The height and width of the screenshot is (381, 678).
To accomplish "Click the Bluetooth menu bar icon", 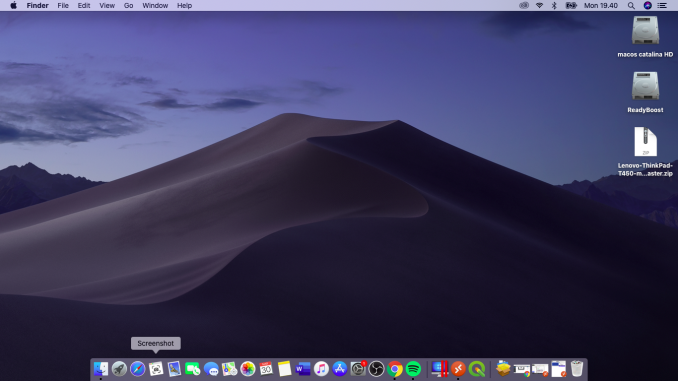I will coord(554,6).
